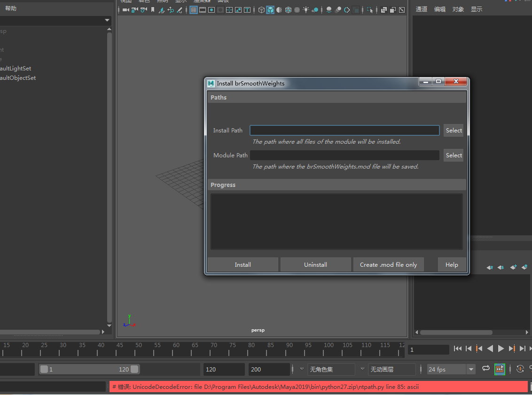Click the current frame number field

click(x=429, y=349)
